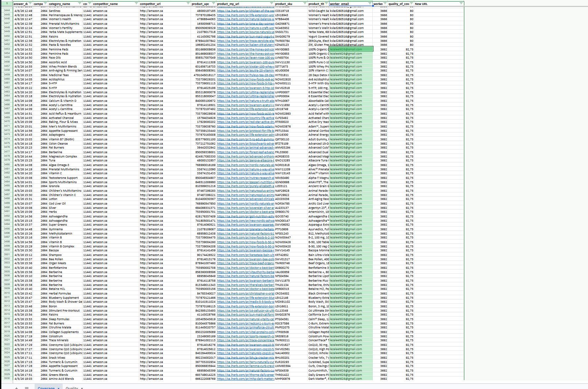The image size is (588, 389).
Task: Select row header 3530
Action: (7, 378)
